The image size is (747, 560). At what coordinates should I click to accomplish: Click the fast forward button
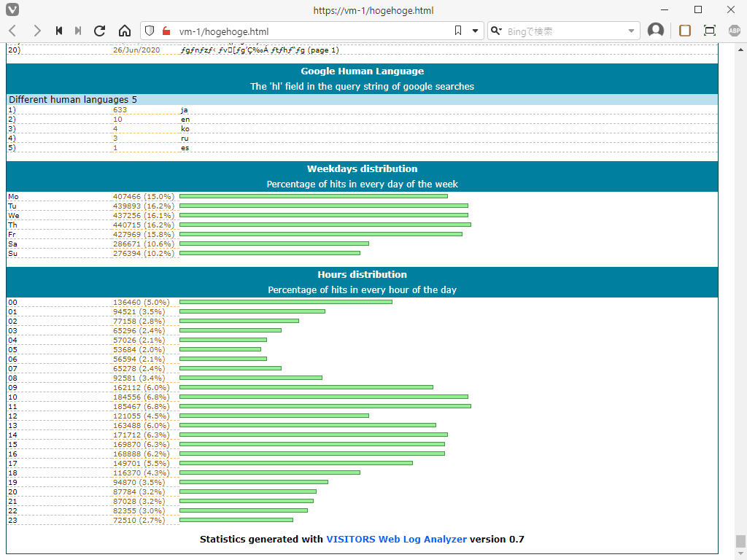point(78,31)
